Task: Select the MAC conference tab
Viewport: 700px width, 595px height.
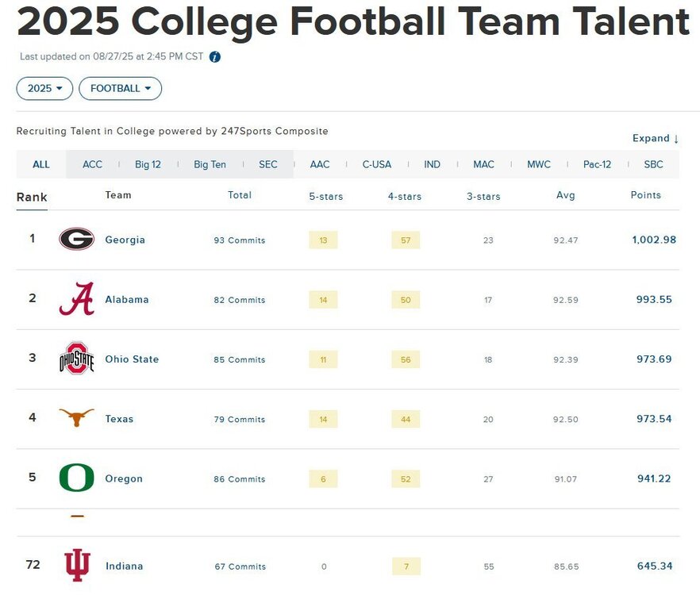Action: 483,164
